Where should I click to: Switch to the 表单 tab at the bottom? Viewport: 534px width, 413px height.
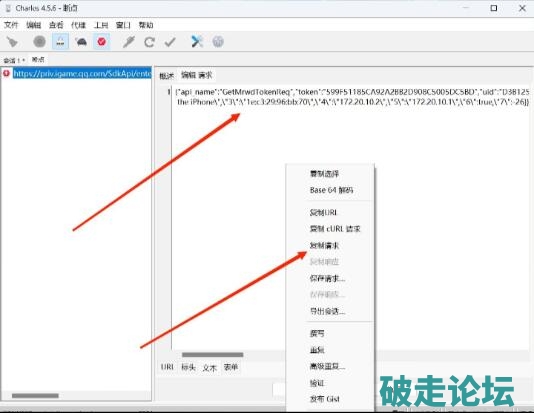coord(231,367)
